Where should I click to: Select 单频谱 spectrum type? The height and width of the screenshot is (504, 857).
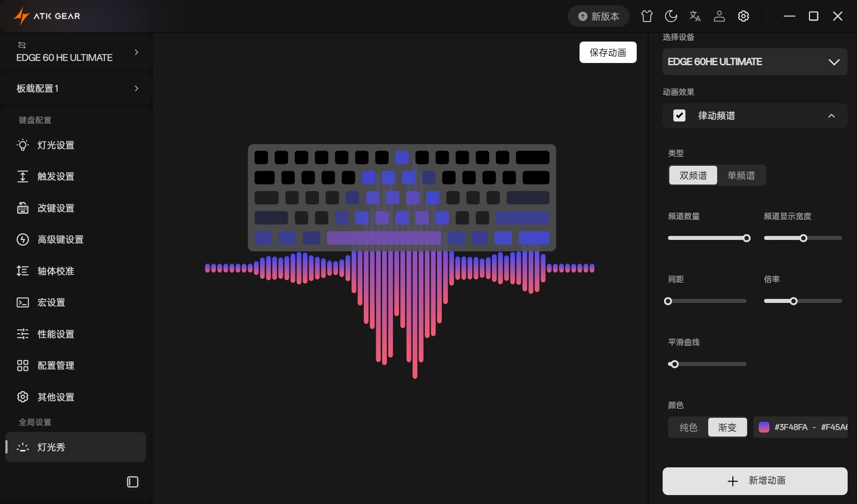741,175
